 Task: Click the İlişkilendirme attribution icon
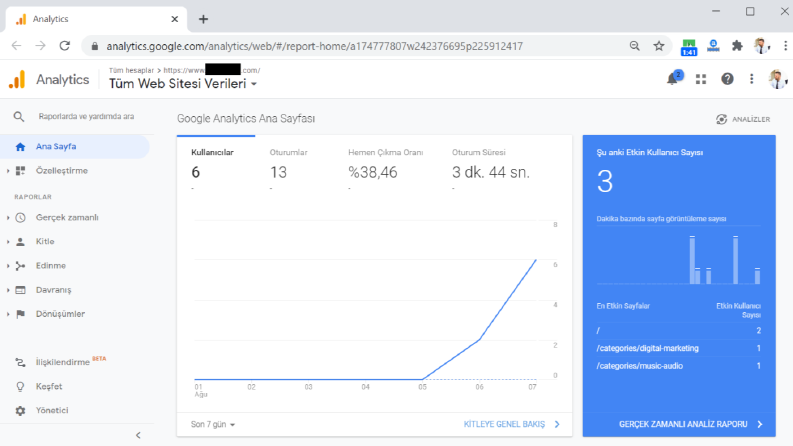pyautogui.click(x=20, y=362)
